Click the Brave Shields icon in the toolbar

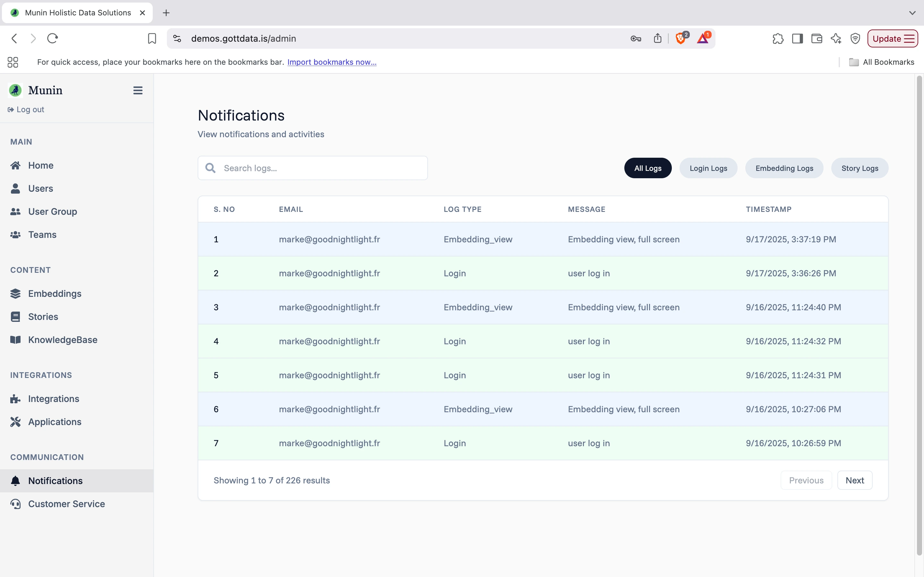pyautogui.click(x=681, y=38)
